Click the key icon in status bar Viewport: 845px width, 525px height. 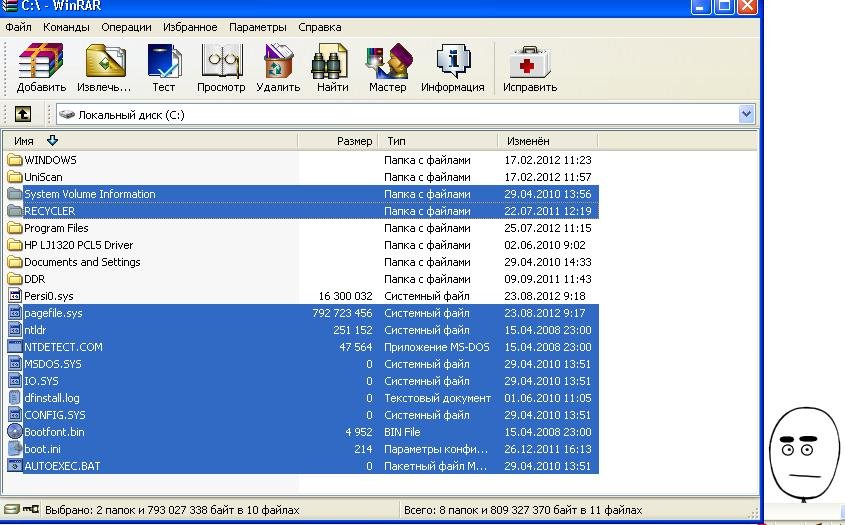pos(31,509)
